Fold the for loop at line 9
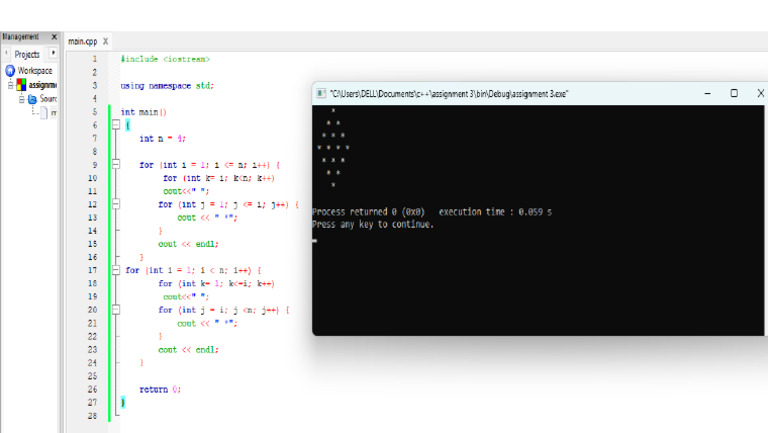Viewport: 768px width, 433px height. (x=116, y=165)
